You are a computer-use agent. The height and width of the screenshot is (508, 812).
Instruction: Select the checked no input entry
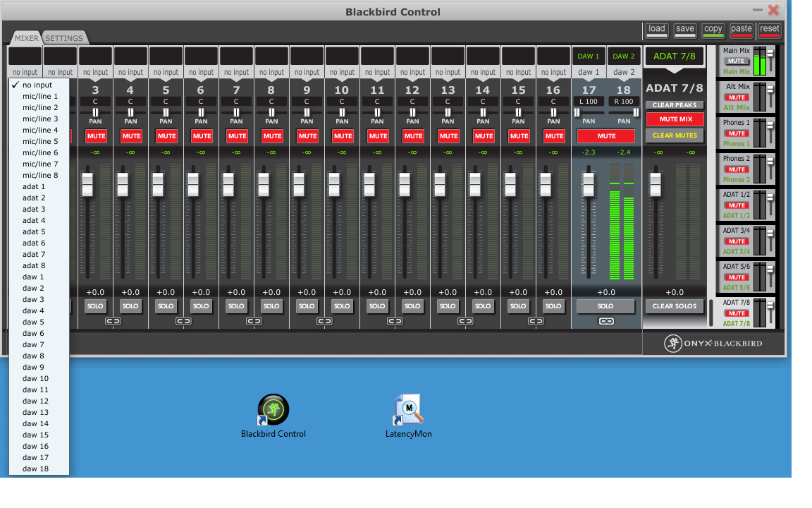39,85
